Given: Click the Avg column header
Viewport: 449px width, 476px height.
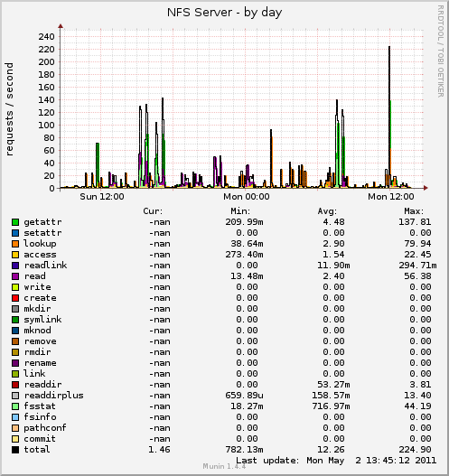Looking at the screenshot, I should pos(327,211).
